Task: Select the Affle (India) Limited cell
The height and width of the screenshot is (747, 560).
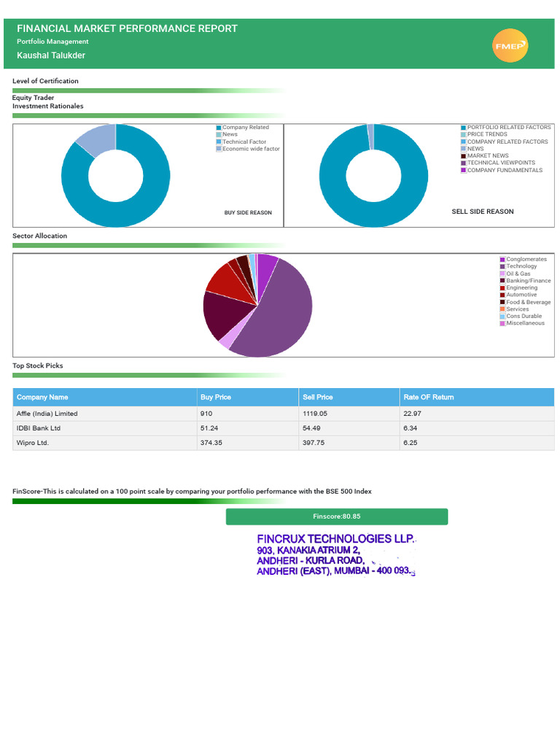Action: [105, 414]
